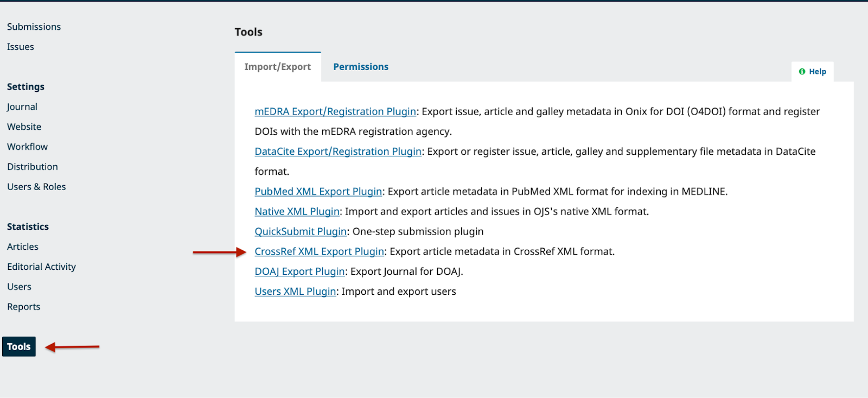Launch the QuickSubmit Plugin link
868x398 pixels.
(301, 232)
